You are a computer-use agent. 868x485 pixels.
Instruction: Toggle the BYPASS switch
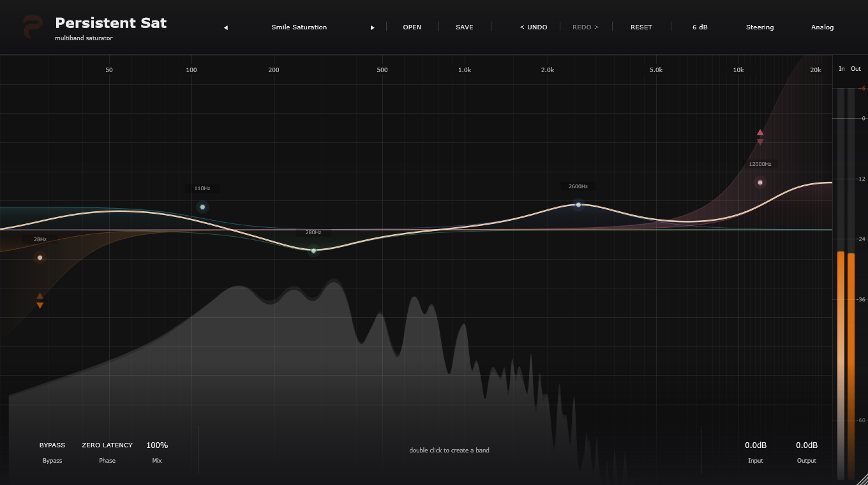pos(52,445)
